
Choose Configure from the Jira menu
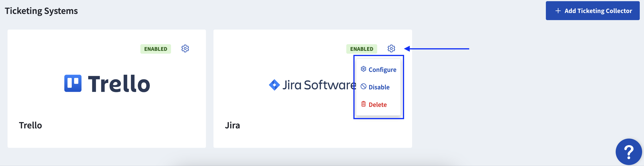[x=378, y=70]
